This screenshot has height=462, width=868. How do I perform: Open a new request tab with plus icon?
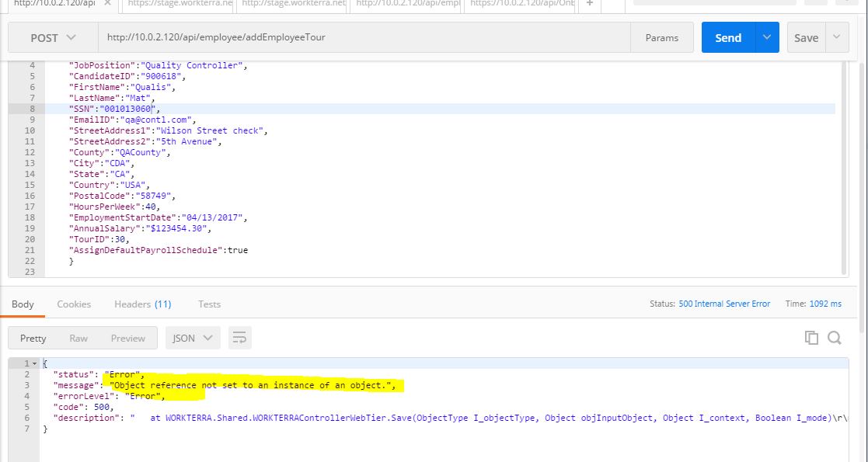590,4
